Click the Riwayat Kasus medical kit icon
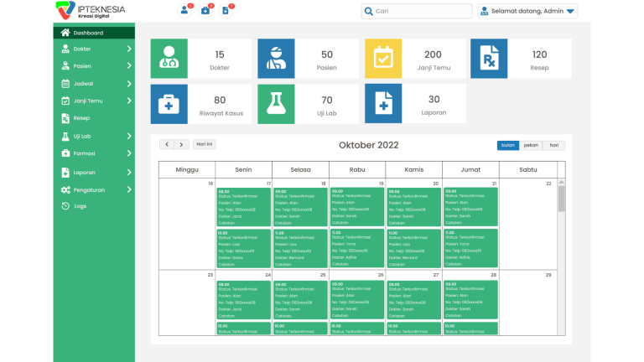 [x=169, y=104]
